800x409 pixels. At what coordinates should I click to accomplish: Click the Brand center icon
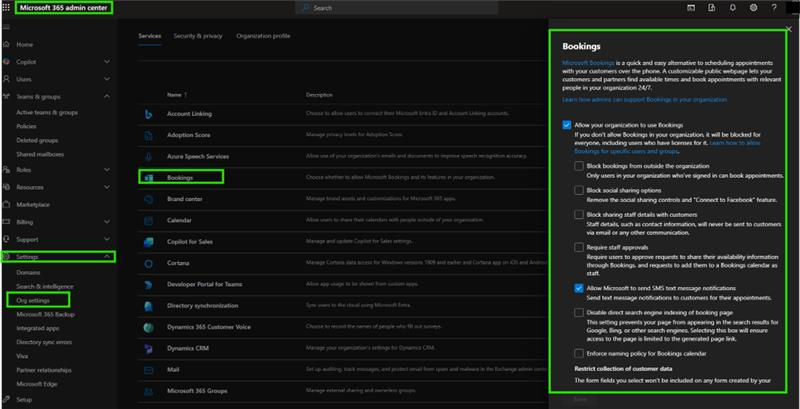point(148,199)
